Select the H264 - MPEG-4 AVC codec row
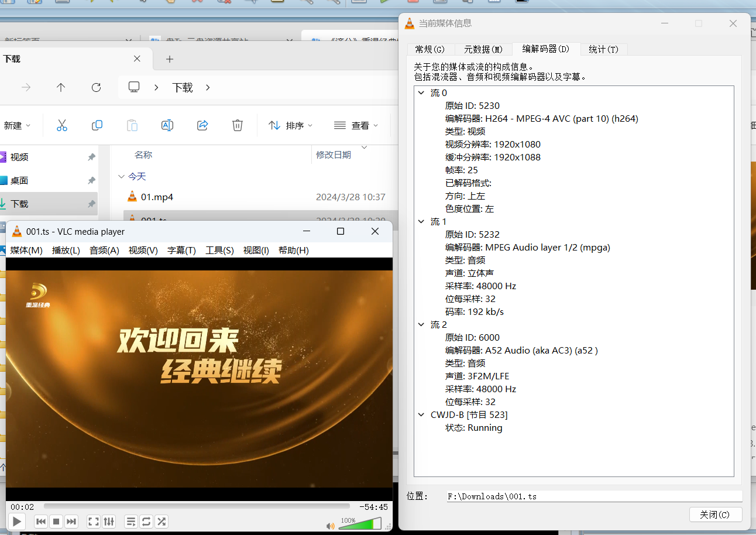 point(541,118)
